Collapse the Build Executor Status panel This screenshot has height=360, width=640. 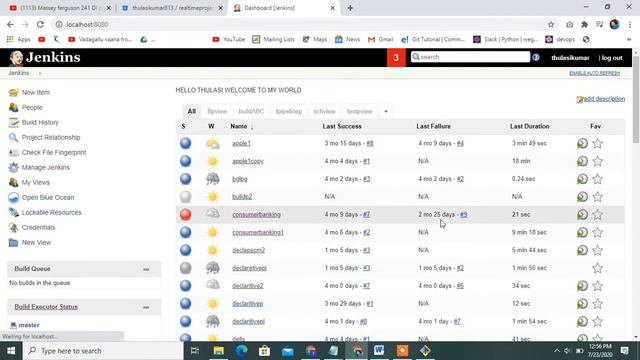tap(146, 307)
